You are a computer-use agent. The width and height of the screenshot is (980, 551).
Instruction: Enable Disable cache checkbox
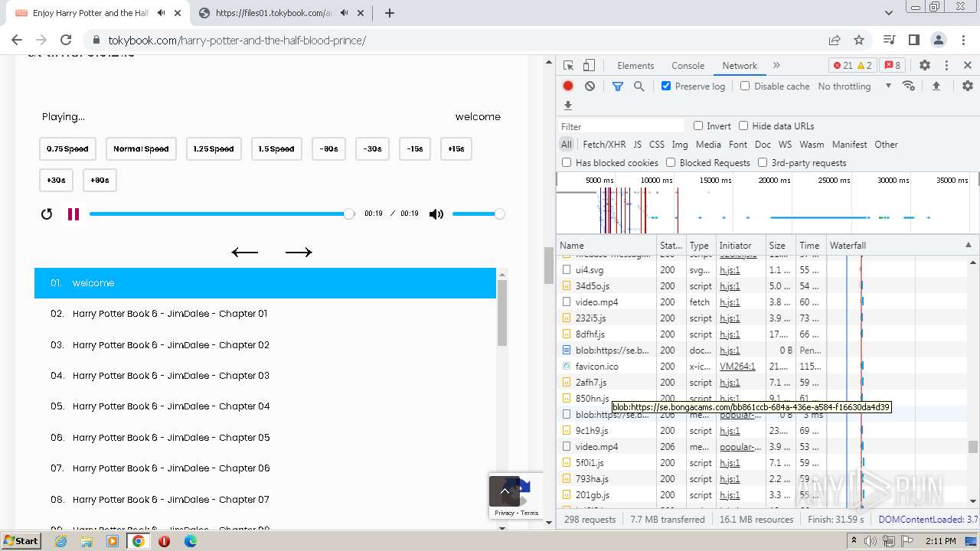[745, 86]
